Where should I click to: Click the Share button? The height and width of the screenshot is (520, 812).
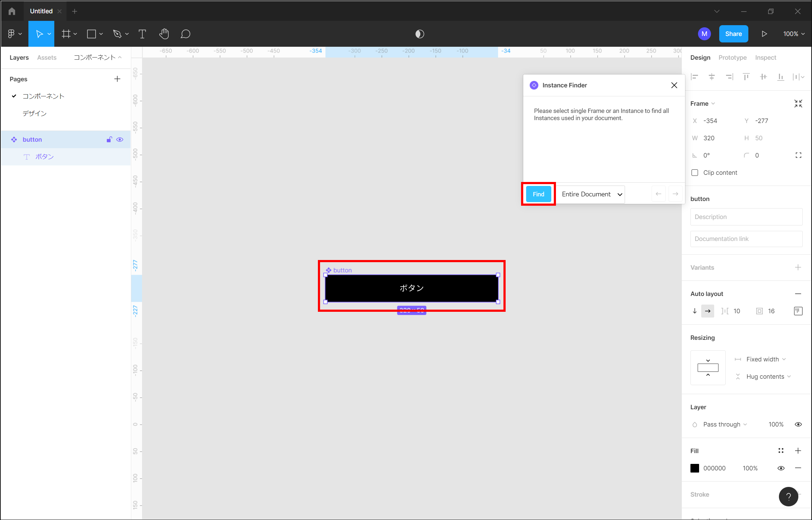tap(733, 34)
